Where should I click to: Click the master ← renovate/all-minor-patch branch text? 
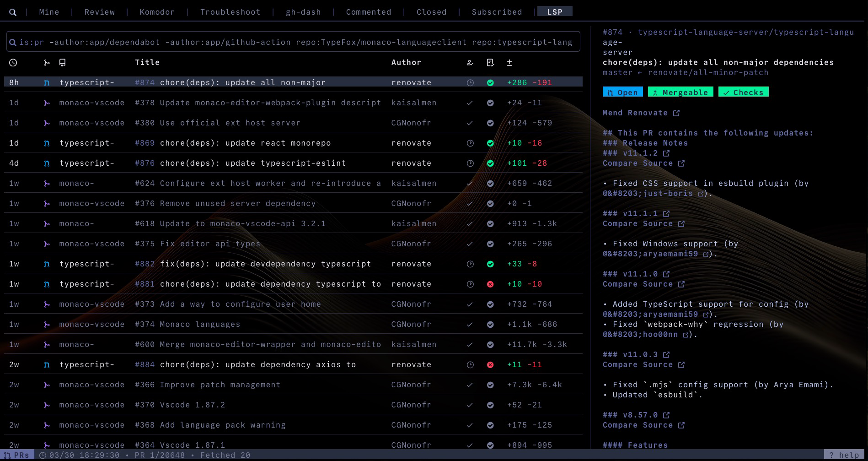click(686, 73)
